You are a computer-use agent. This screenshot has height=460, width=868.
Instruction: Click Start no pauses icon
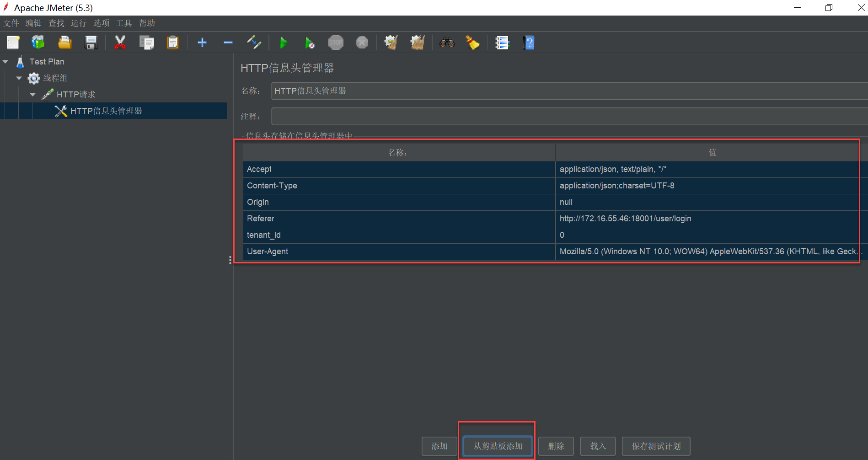pyautogui.click(x=310, y=43)
